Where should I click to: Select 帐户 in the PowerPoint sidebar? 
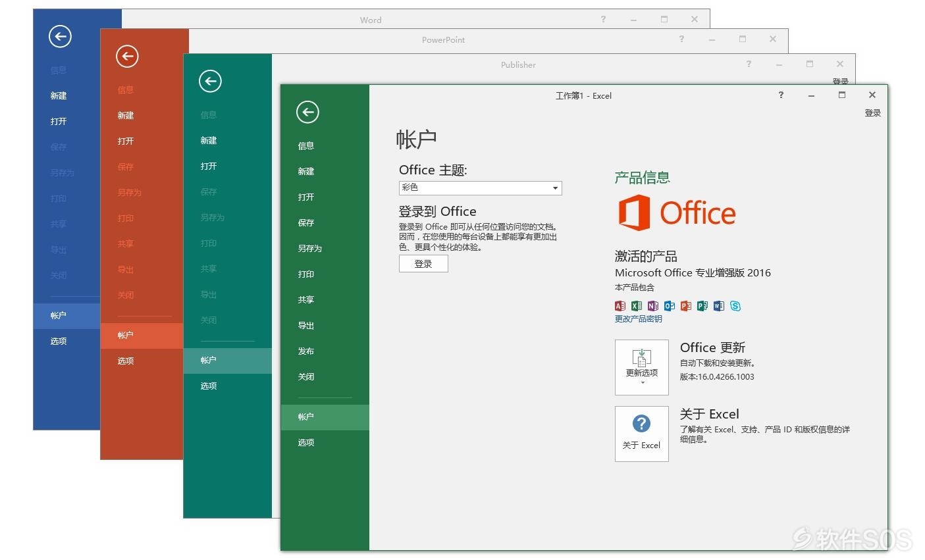click(142, 336)
